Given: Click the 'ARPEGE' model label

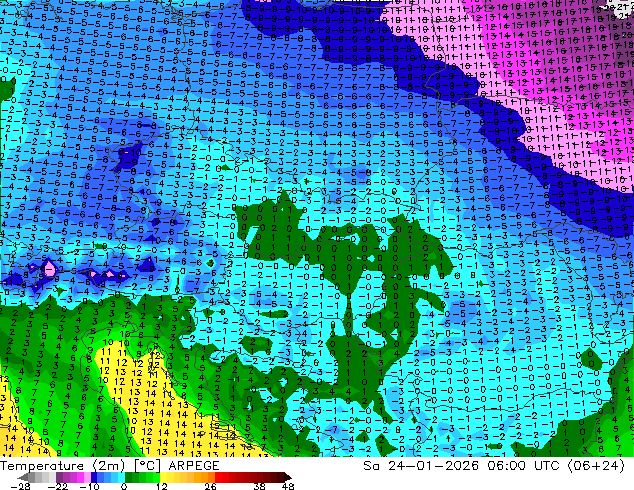Looking at the screenshot, I should click(x=194, y=466).
